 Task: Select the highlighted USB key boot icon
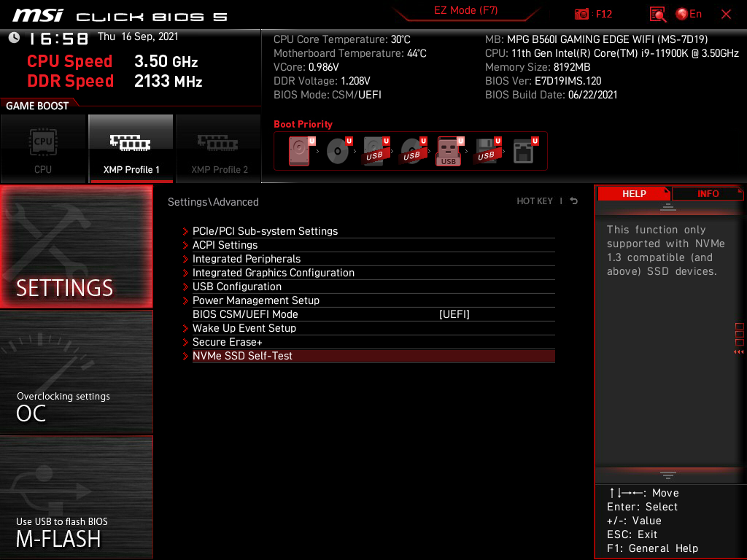(x=449, y=151)
